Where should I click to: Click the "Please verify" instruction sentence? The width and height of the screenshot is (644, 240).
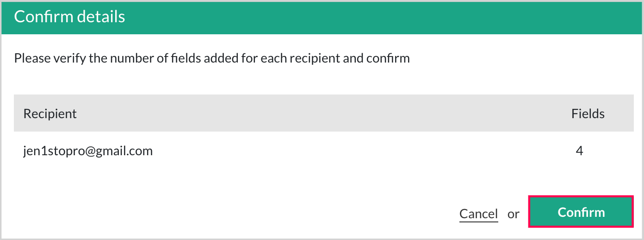[x=212, y=59]
